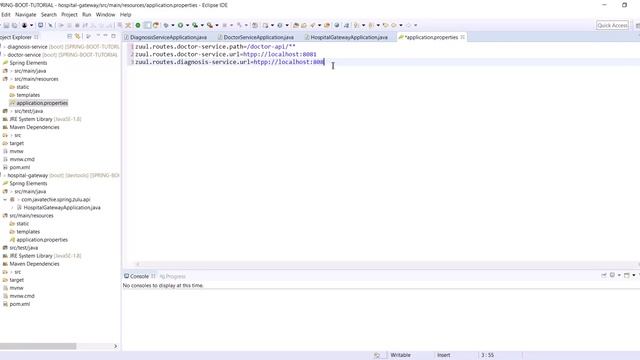Open the Coverage launch dropdown arrow

click(x=202, y=25)
